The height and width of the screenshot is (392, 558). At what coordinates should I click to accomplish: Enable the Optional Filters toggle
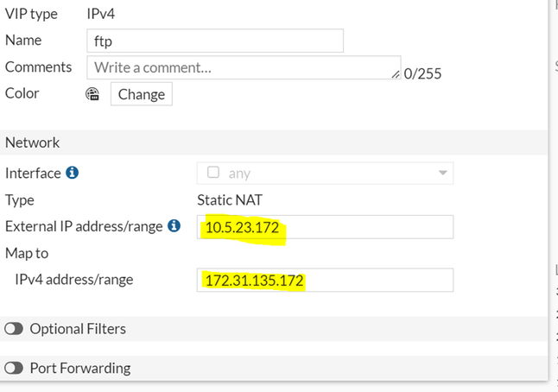click(14, 329)
